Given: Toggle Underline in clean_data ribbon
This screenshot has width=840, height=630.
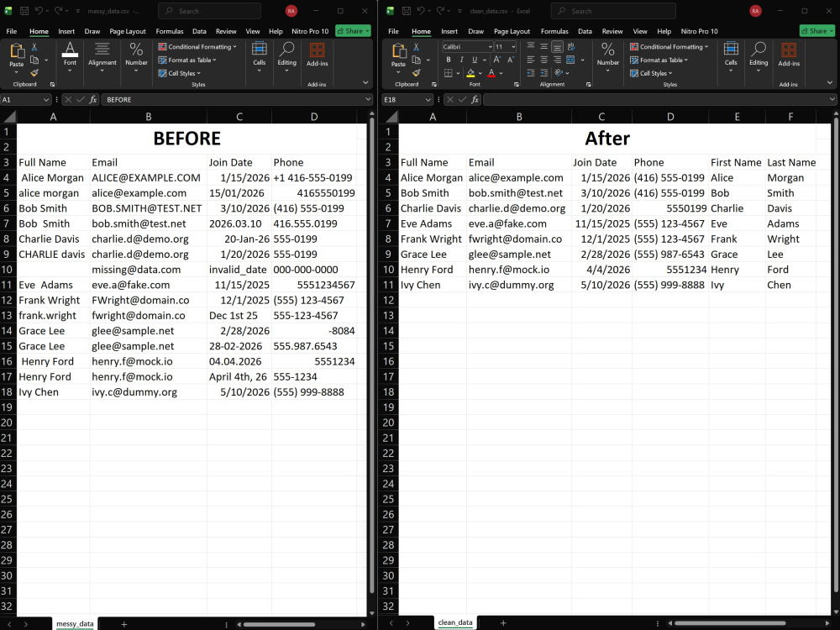Looking at the screenshot, I should (474, 60).
